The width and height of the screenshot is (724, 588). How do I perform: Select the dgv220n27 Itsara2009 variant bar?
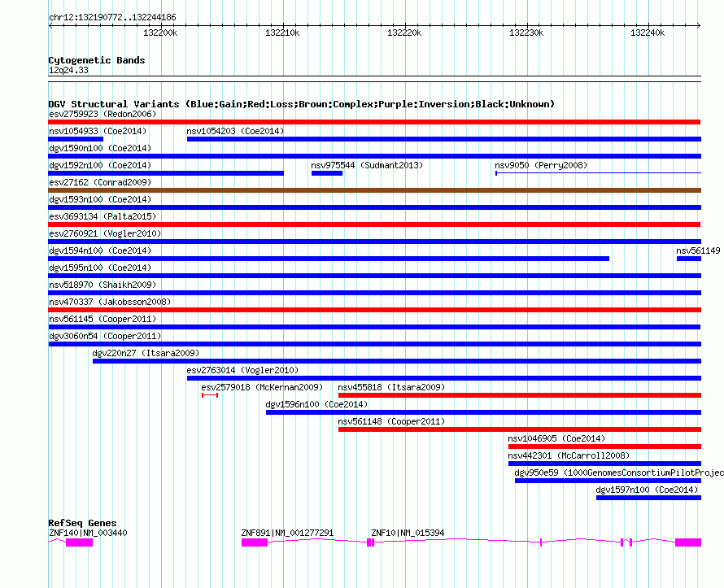click(396, 361)
